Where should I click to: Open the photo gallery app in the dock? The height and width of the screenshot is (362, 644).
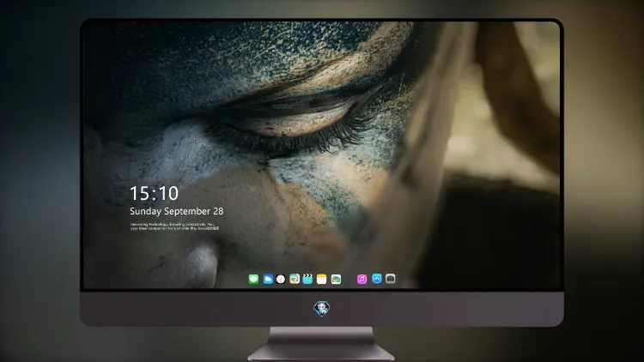336,279
